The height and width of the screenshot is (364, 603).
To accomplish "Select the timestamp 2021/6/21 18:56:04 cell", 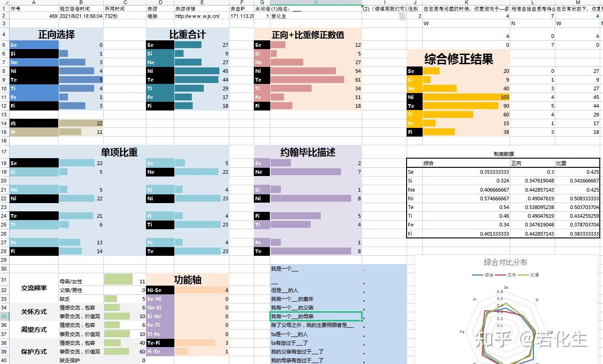I will tap(81, 16).
